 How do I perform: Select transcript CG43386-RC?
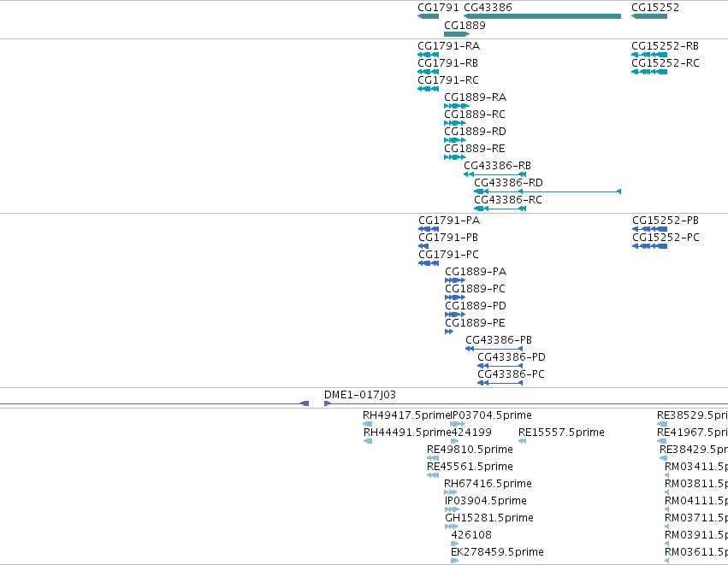tap(508, 200)
